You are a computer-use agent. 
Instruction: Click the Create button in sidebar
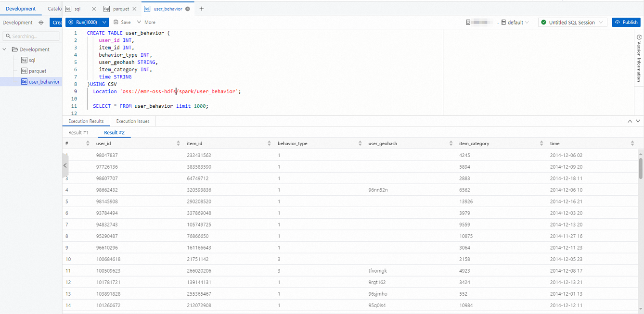56,23
